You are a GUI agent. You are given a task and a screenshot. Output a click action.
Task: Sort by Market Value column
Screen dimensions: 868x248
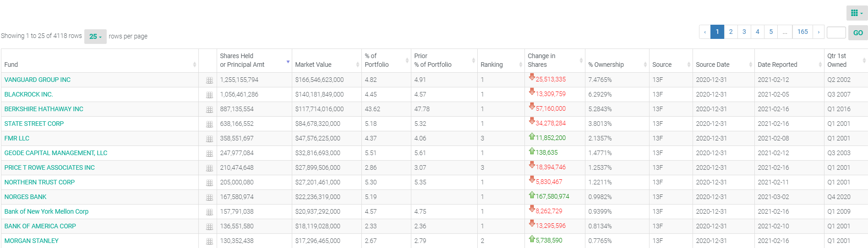click(x=327, y=60)
